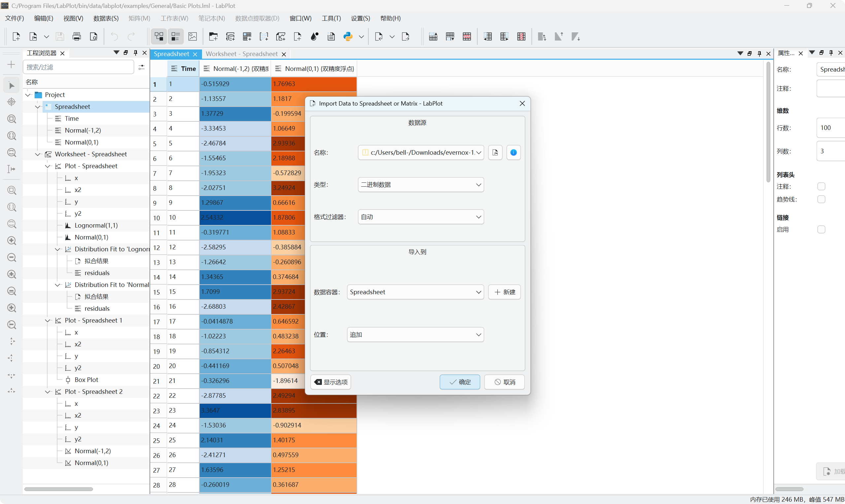Click the blue file info icon
Image resolution: width=845 pixels, height=504 pixels.
(513, 152)
